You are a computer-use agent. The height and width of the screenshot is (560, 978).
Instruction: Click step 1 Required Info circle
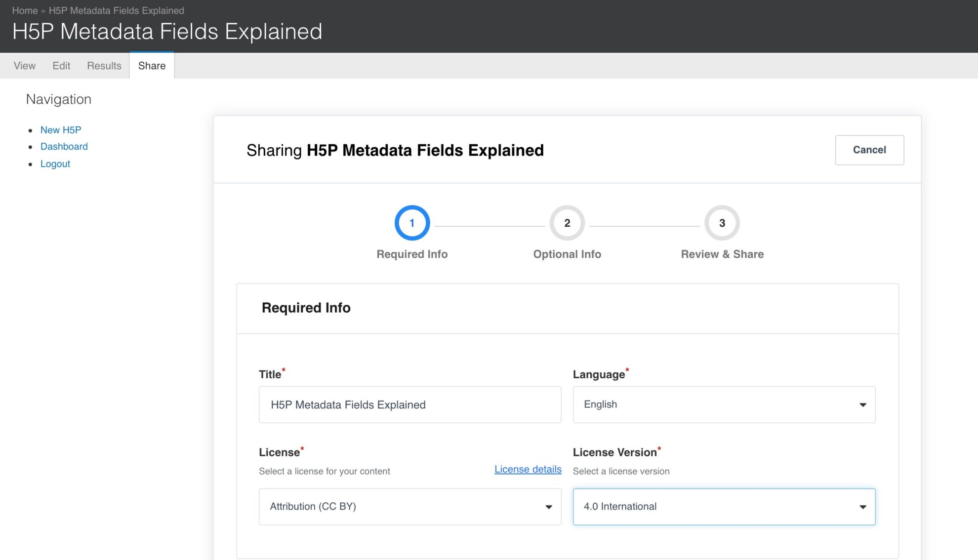coord(412,223)
